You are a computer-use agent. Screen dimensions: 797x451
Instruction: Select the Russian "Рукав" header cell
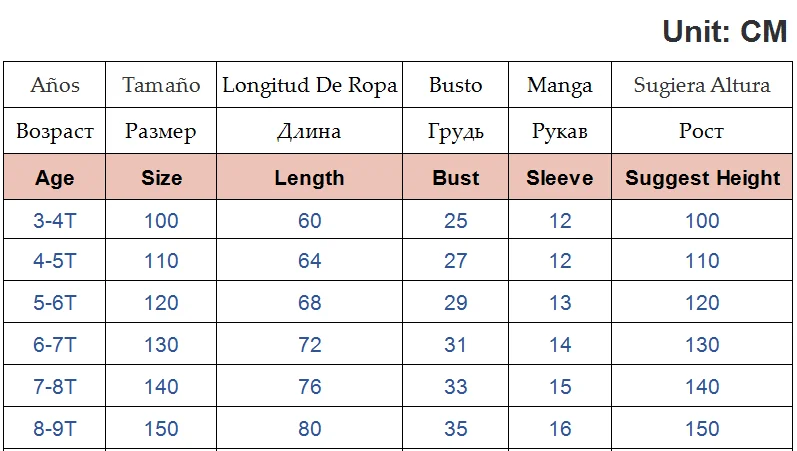coord(560,131)
